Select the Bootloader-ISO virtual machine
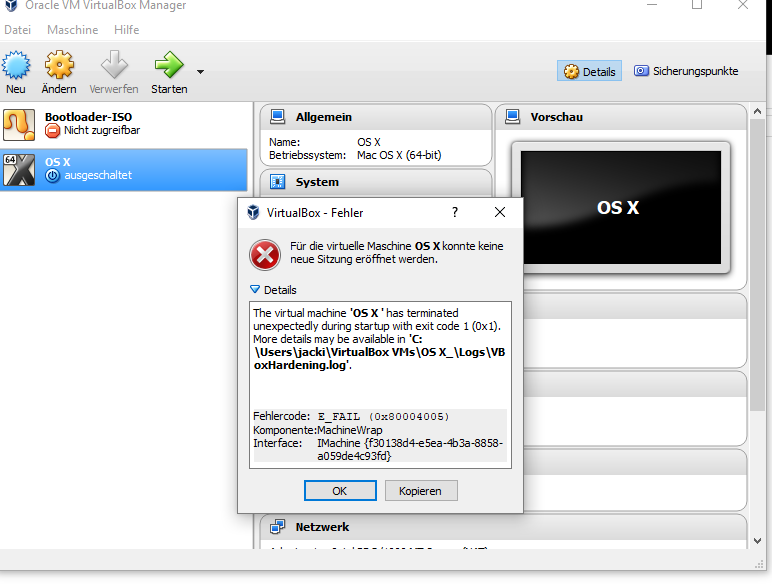This screenshot has height=584, width=772. coord(124,124)
